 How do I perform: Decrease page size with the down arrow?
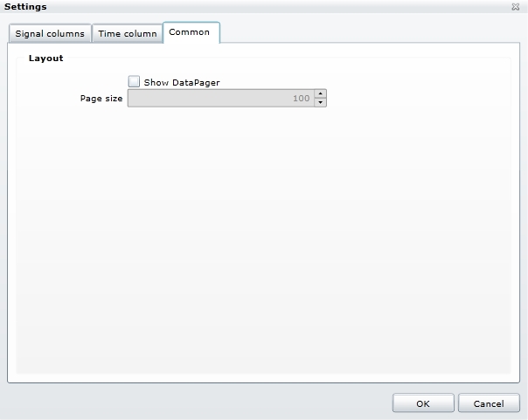click(x=320, y=103)
